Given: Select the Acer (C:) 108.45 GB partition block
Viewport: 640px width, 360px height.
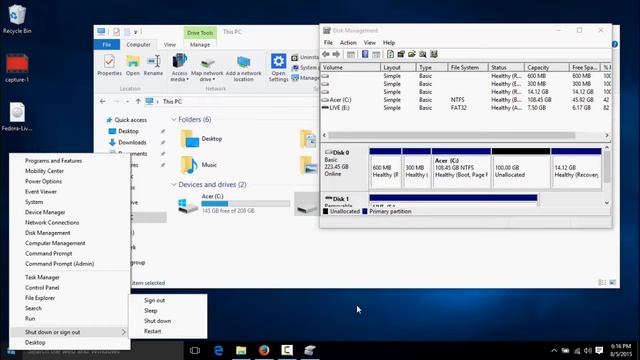Looking at the screenshot, I should (461, 168).
